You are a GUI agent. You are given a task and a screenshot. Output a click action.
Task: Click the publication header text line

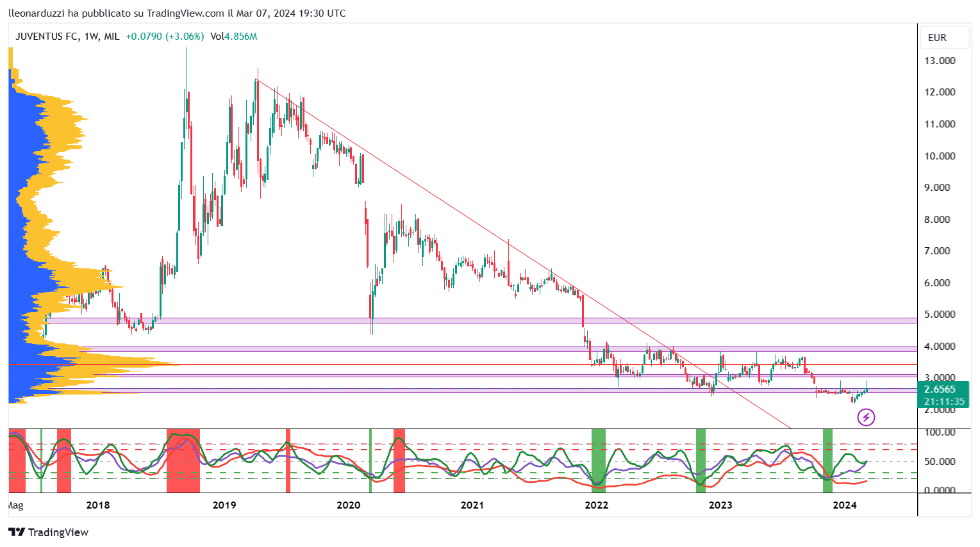point(177,13)
